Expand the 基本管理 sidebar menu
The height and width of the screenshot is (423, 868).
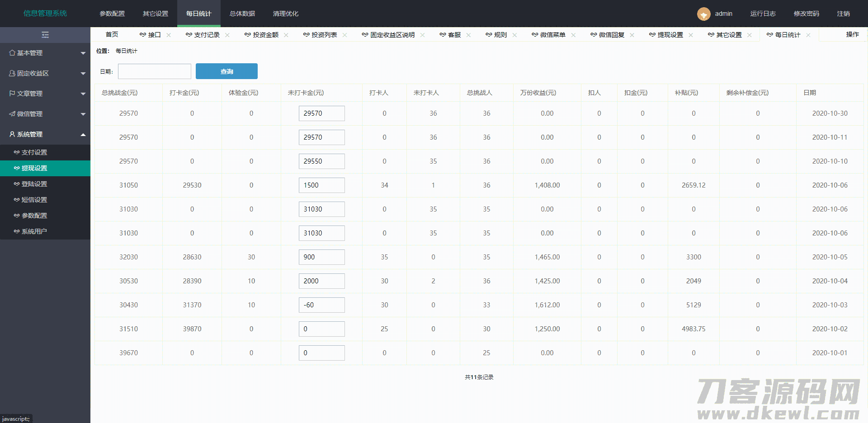(45, 53)
